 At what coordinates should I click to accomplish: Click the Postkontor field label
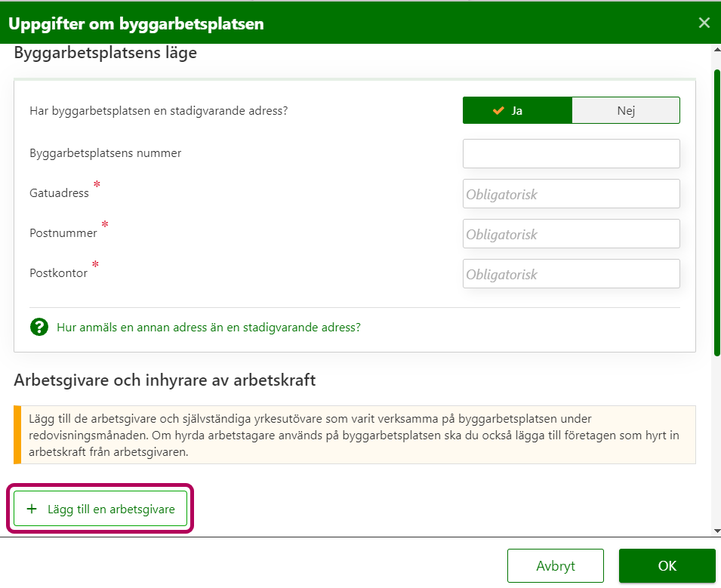tap(59, 273)
